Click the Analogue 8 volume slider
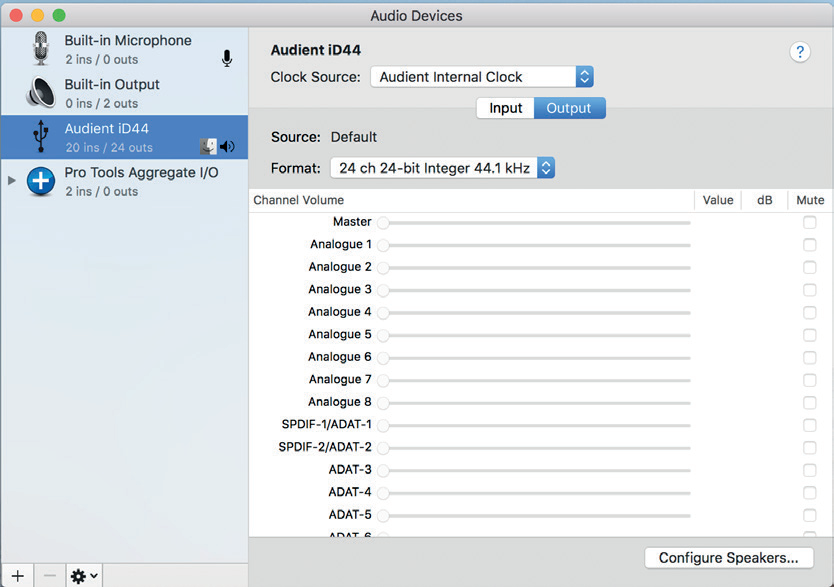Viewport: 834px width, 587px height. coord(533,403)
